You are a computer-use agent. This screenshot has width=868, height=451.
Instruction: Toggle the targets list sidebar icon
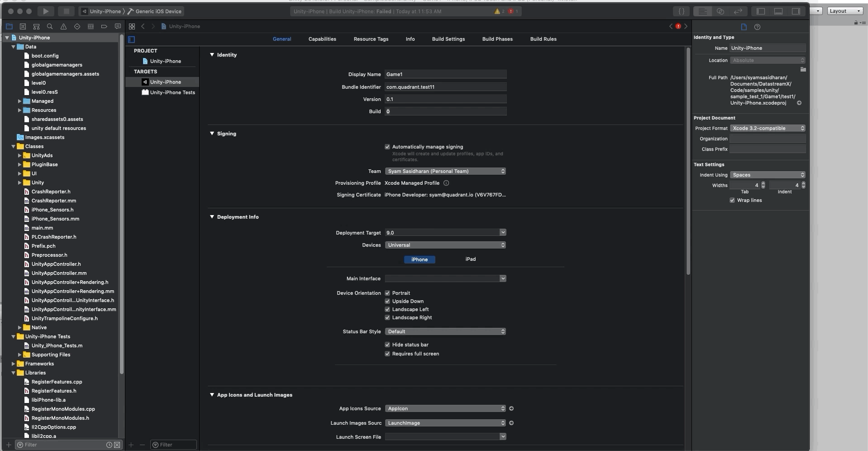click(x=132, y=39)
